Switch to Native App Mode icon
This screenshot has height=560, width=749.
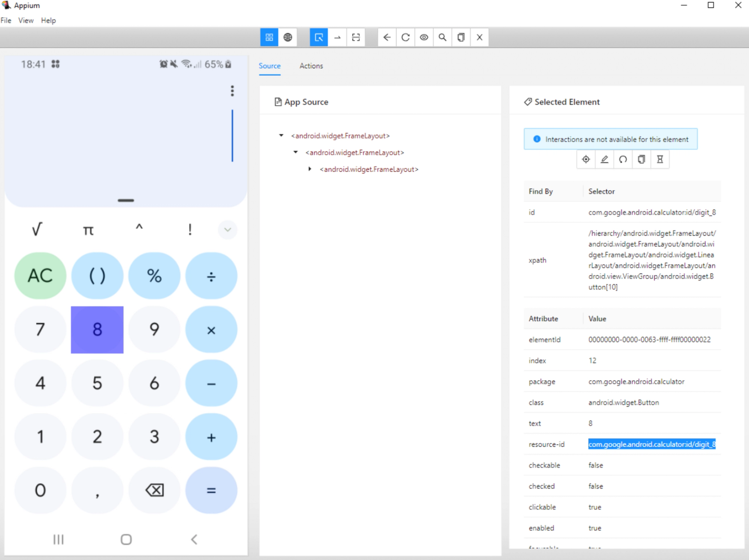click(269, 37)
